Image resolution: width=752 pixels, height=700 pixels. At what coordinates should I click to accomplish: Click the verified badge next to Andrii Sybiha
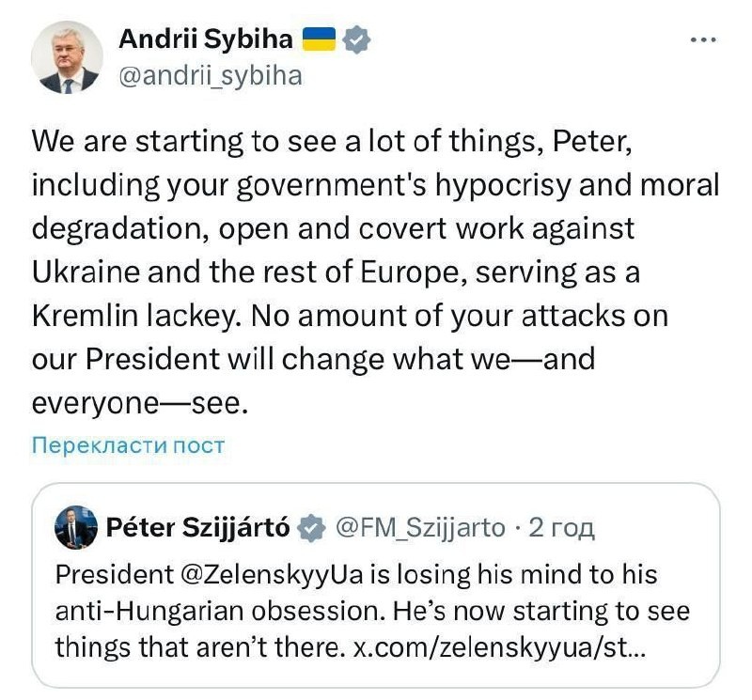(355, 39)
